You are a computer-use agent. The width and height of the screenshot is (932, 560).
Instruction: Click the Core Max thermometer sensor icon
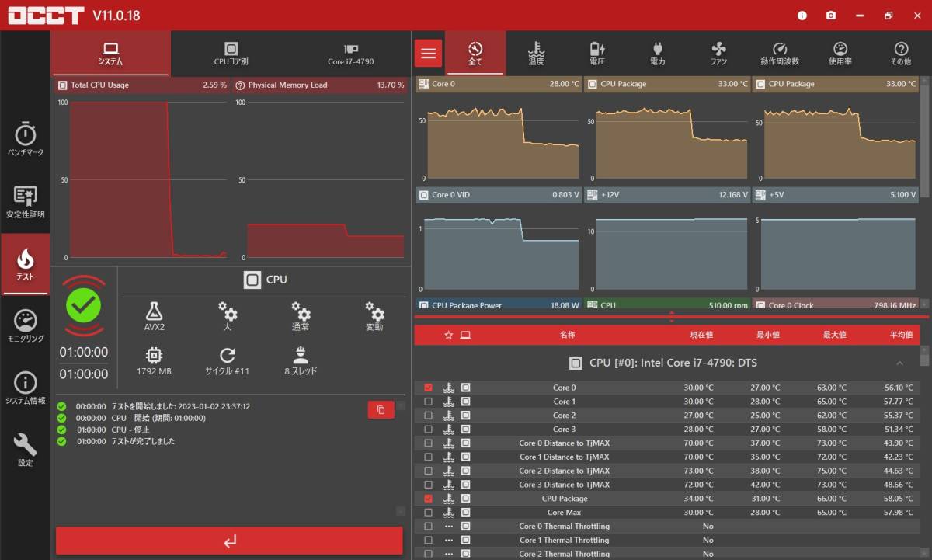448,513
